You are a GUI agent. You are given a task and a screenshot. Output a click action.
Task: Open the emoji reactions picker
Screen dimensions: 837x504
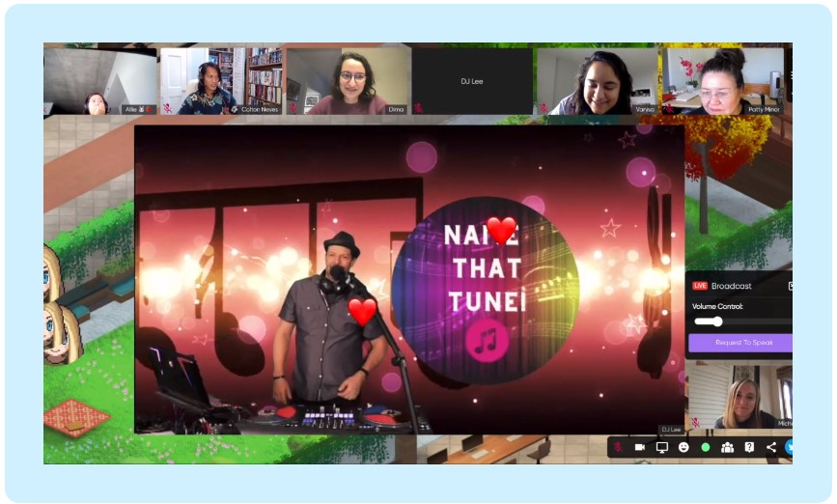(684, 447)
